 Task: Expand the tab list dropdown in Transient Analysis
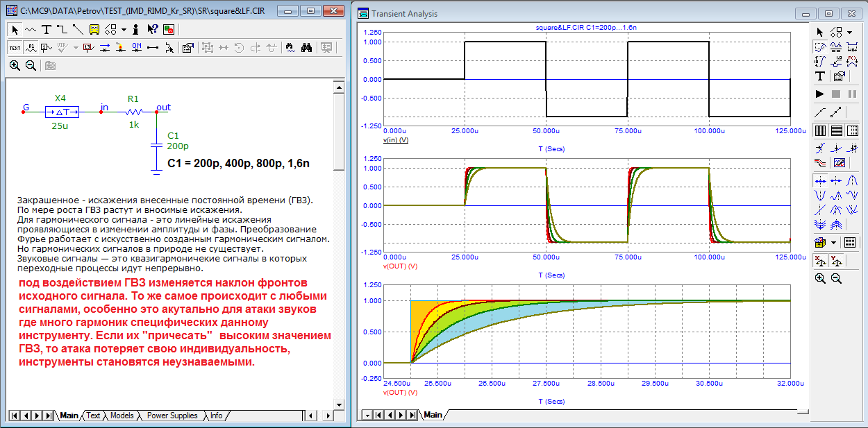click(x=367, y=415)
